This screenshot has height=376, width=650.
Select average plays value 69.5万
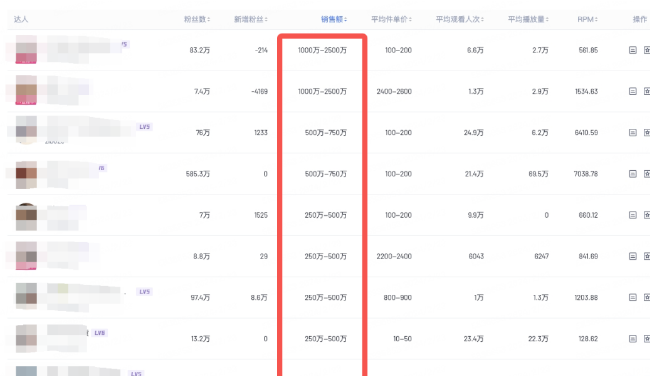coord(538,174)
